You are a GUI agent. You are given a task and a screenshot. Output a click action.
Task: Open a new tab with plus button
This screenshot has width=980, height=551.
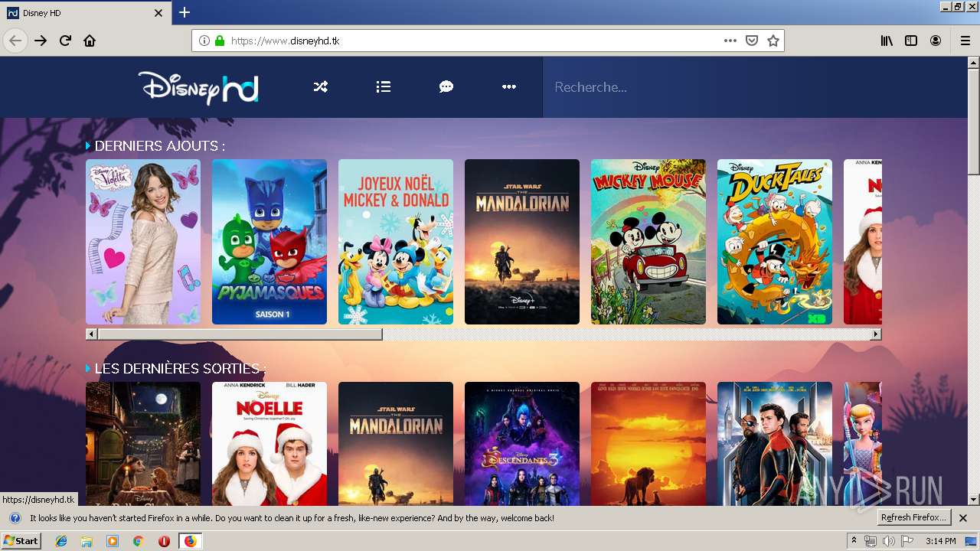pyautogui.click(x=185, y=12)
